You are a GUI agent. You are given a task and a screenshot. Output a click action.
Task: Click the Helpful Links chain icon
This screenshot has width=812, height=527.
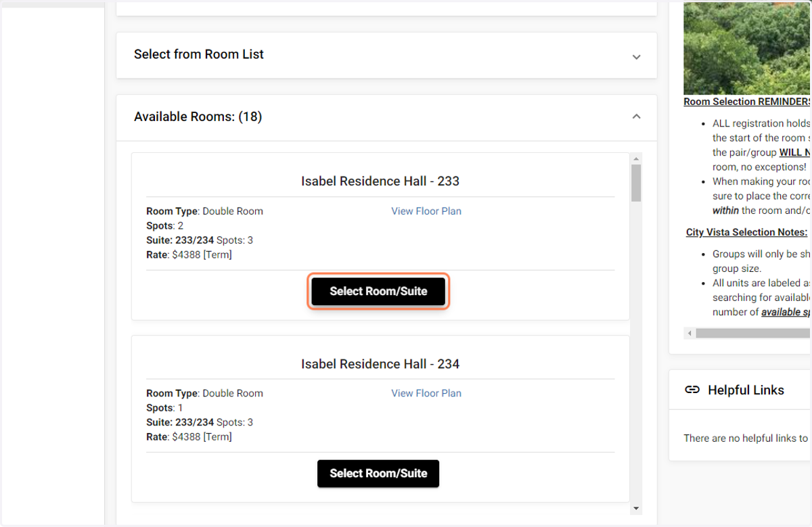coord(692,390)
